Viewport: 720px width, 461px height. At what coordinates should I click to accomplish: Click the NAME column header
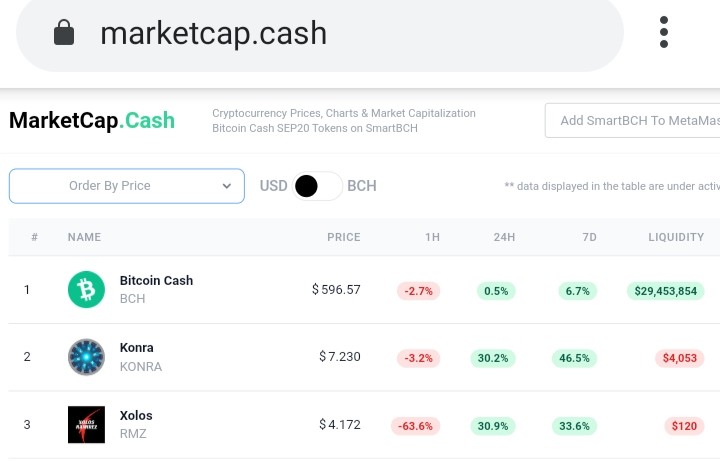[x=84, y=237]
